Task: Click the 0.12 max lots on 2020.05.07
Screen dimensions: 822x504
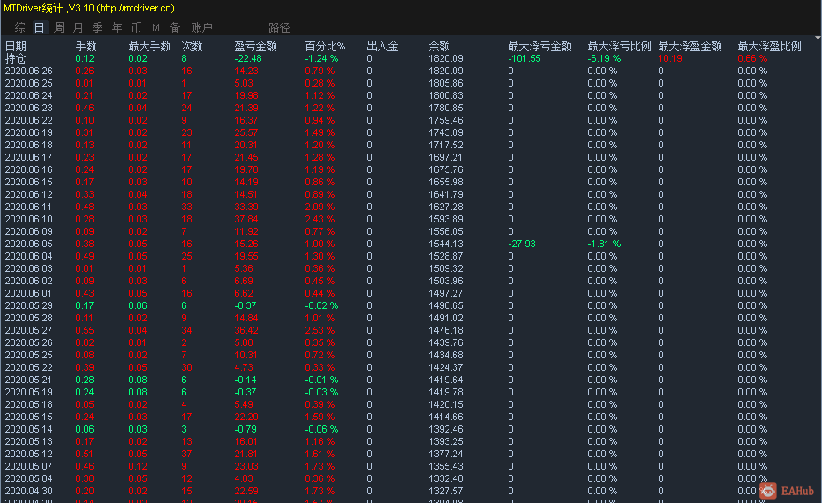Action: point(138,466)
